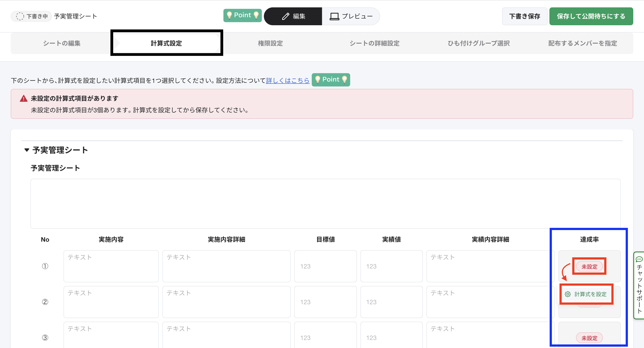Click the 実施内容 column header
Screen dimensions: 644x348
coord(111,239)
